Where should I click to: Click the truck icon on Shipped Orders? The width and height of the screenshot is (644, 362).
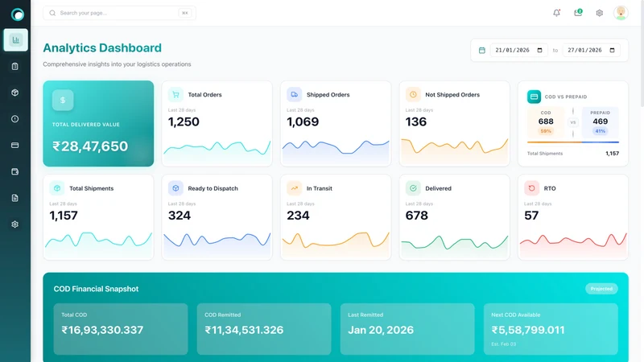tap(294, 94)
